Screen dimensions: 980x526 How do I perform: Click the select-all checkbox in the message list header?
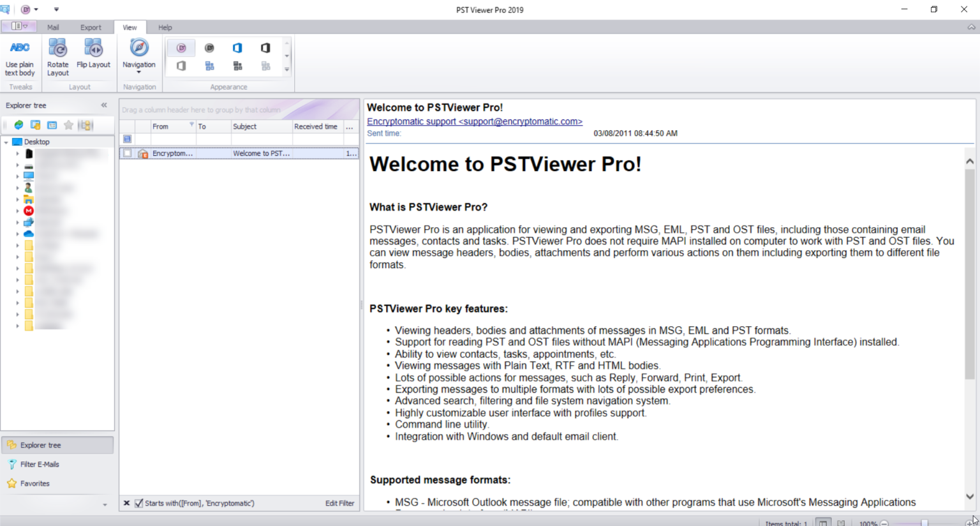point(127,139)
